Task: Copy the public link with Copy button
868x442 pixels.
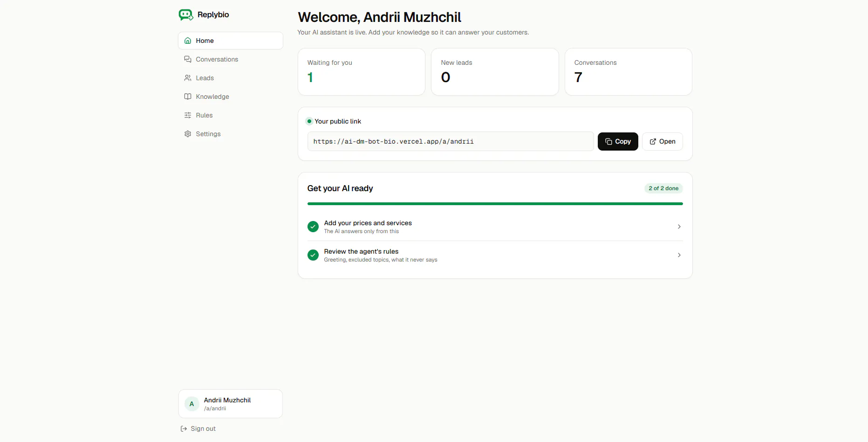Action: coord(618,141)
